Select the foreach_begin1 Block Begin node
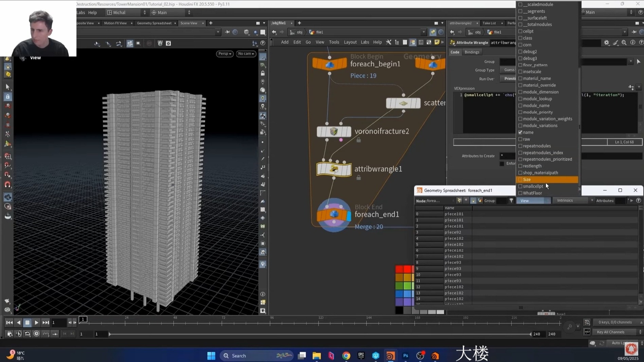 click(x=330, y=64)
